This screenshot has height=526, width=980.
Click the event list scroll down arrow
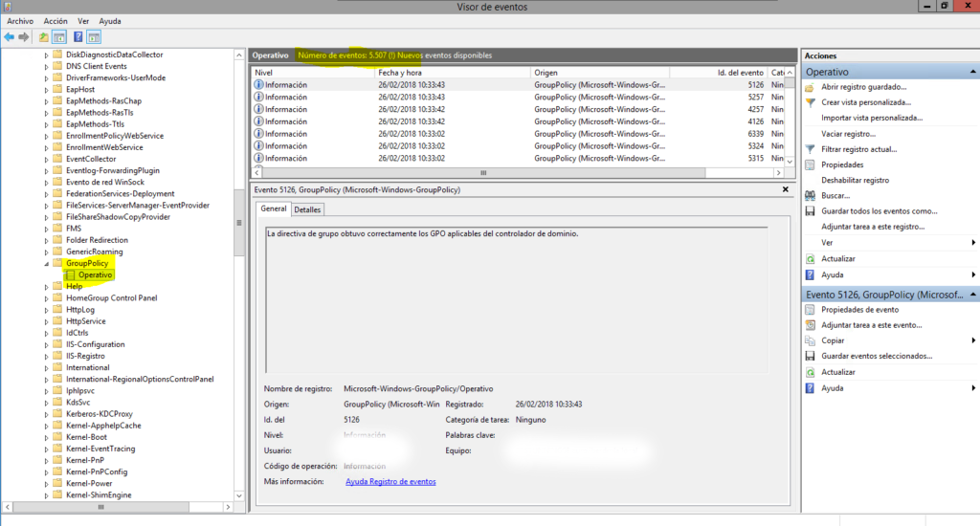pos(790,162)
